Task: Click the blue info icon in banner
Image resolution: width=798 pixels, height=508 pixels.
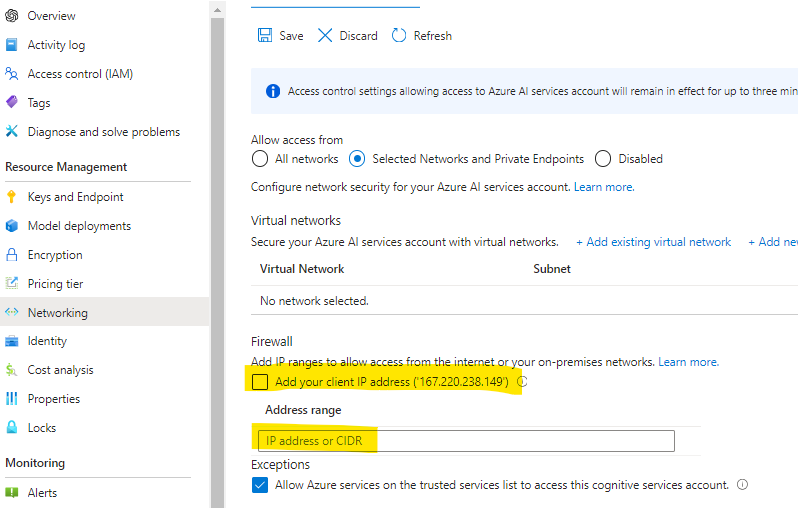Action: click(273, 91)
